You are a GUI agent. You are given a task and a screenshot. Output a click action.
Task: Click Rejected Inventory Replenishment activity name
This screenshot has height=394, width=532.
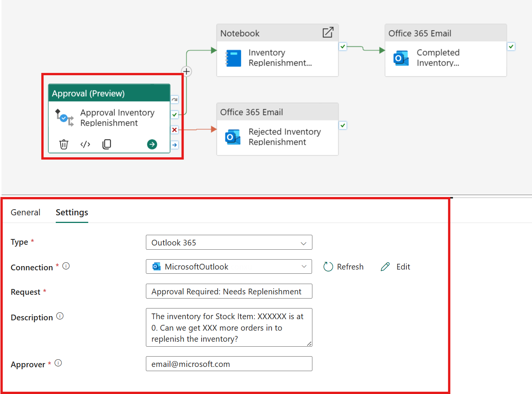coord(285,137)
